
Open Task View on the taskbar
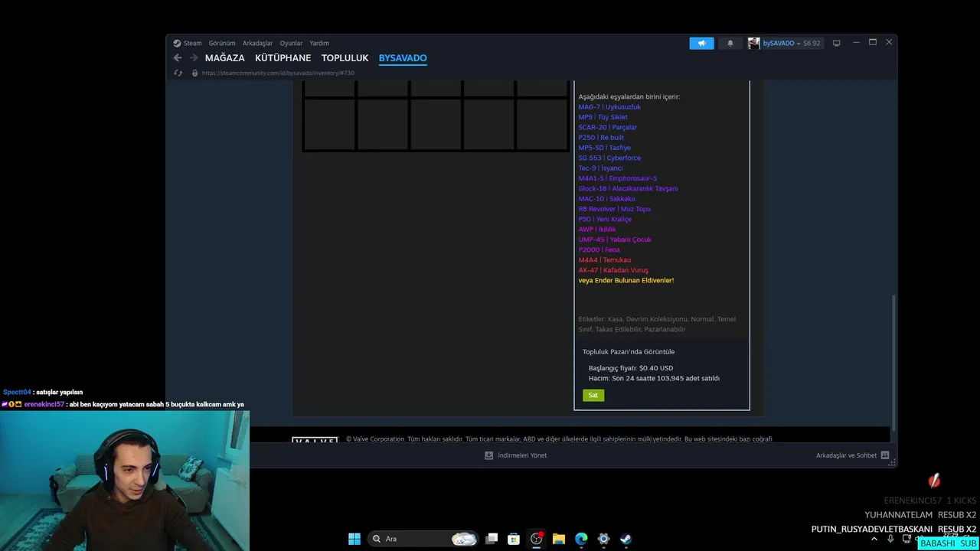tap(492, 539)
